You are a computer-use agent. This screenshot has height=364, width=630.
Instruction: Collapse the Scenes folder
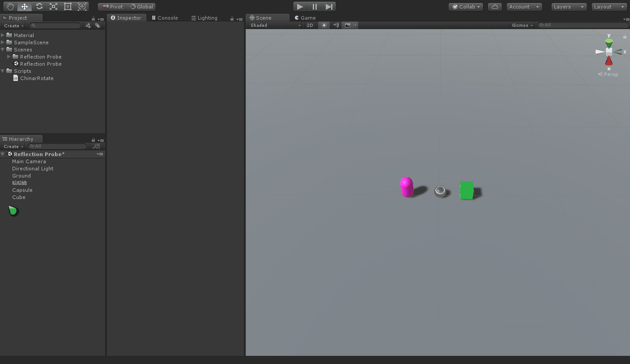tap(3, 50)
